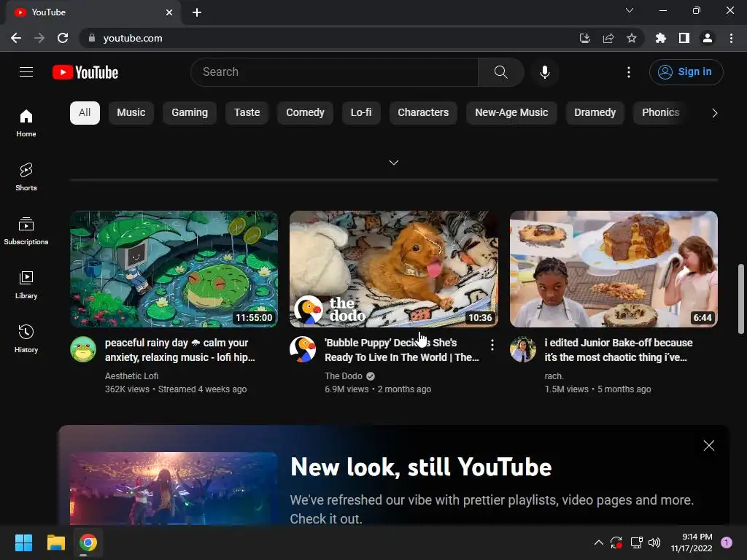Open Chrome three-dot menu
The image size is (747, 560).
pyautogui.click(x=731, y=38)
